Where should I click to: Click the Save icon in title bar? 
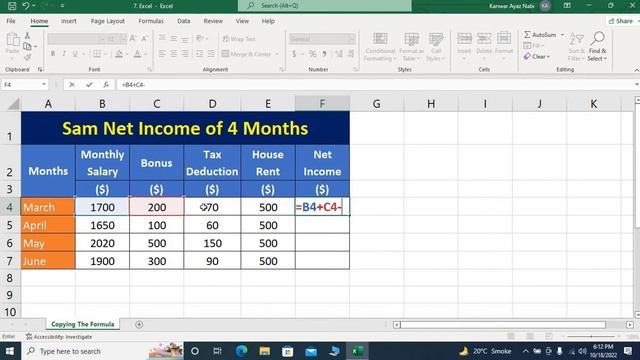coord(12,6)
